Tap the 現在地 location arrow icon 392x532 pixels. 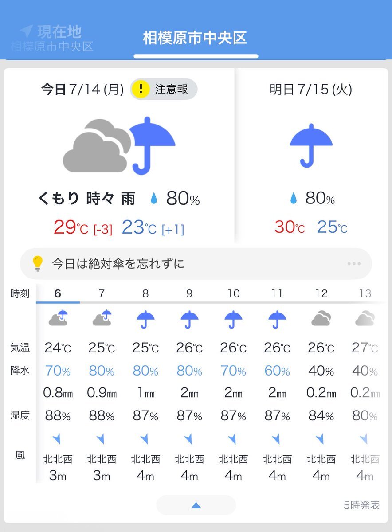tap(27, 31)
